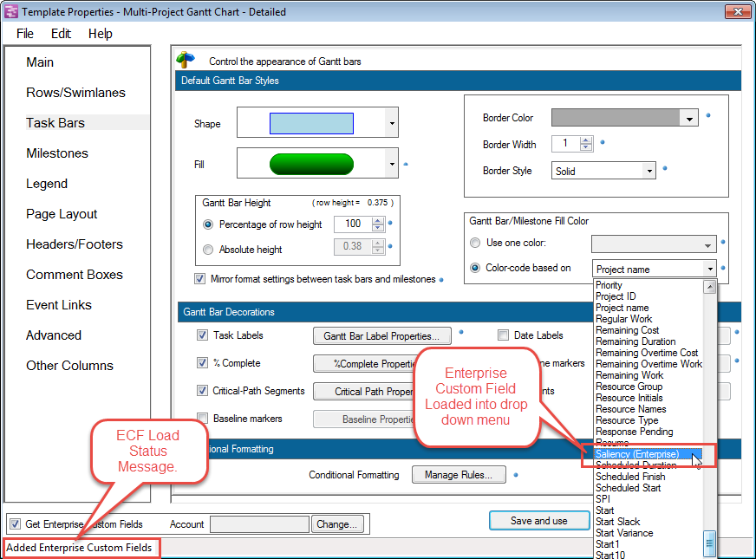Screen dimensions: 756x559
Task: Click info dot next to Border Style
Action: pos(665,168)
